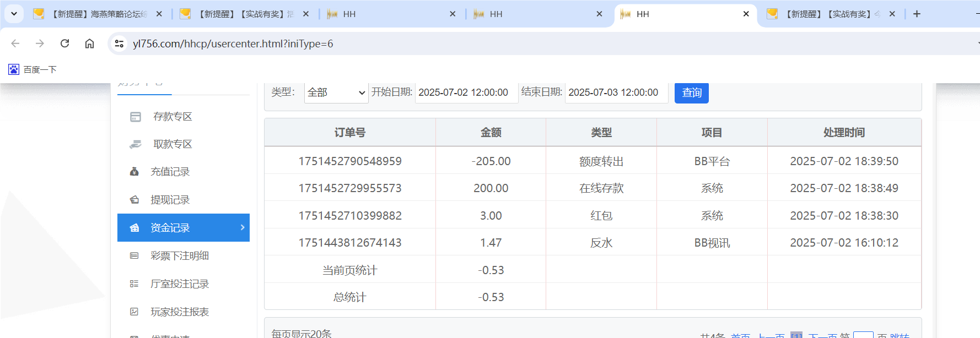Click the 彩票下注明细 sidebar icon
Image resolution: width=980 pixels, height=338 pixels.
(x=134, y=256)
